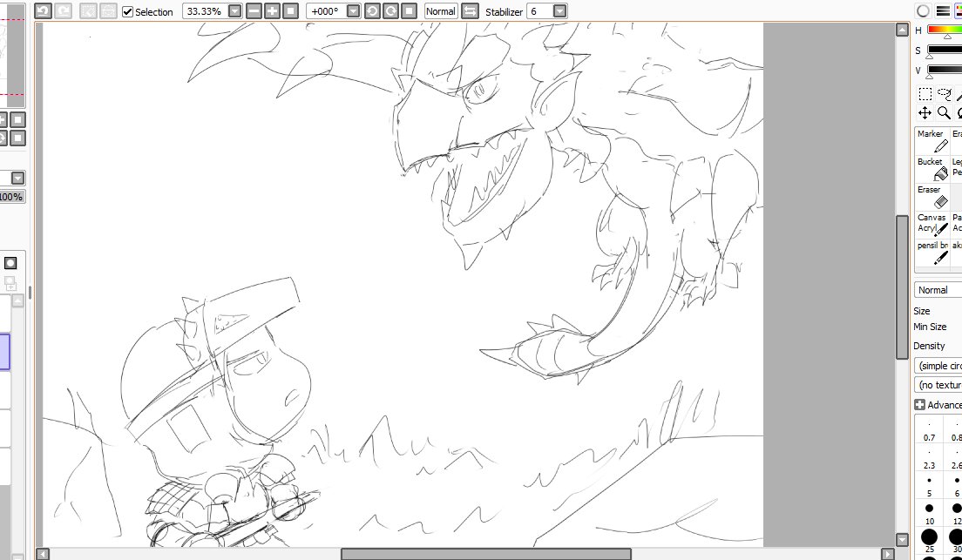962x560 pixels.
Task: Toggle the Selection checkbox
Action: coord(127,11)
